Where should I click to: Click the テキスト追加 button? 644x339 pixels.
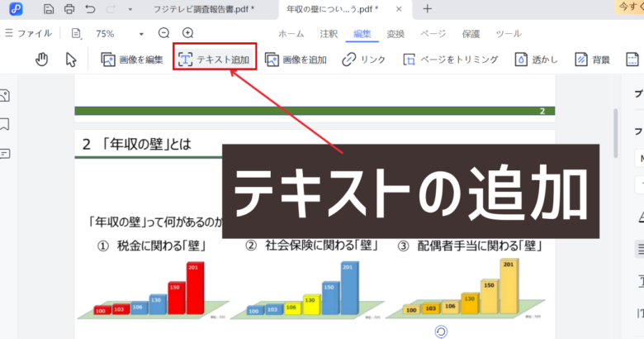[214, 60]
